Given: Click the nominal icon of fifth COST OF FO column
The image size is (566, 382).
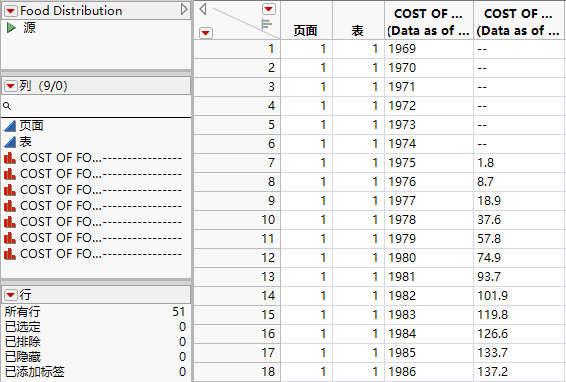Looking at the screenshot, I should (x=10, y=222).
